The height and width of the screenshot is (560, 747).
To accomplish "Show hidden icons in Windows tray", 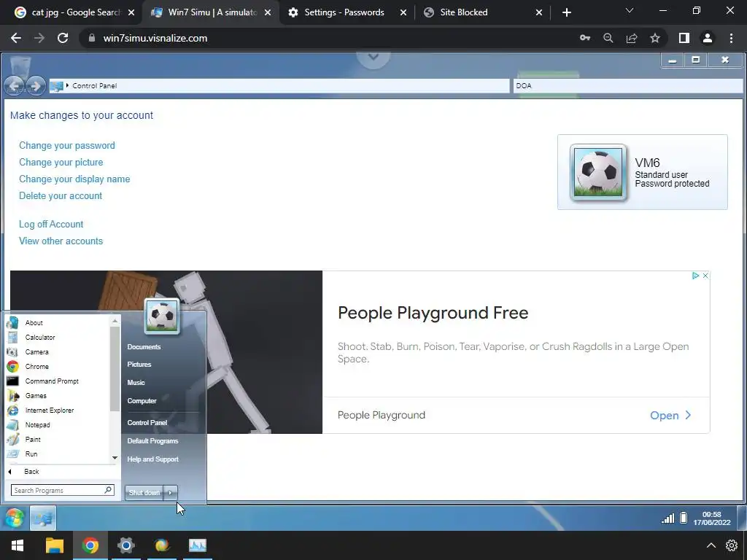I will 711,545.
